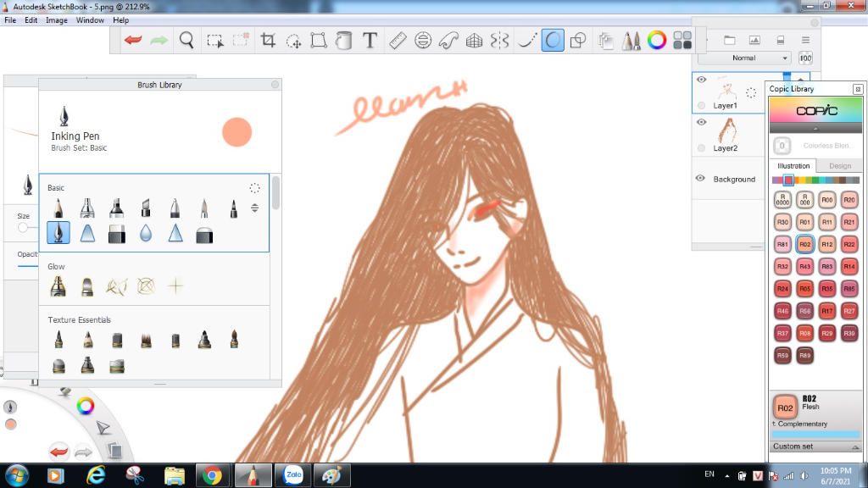This screenshot has height=488, width=868.
Task: Select Copic color R00
Action: click(827, 200)
